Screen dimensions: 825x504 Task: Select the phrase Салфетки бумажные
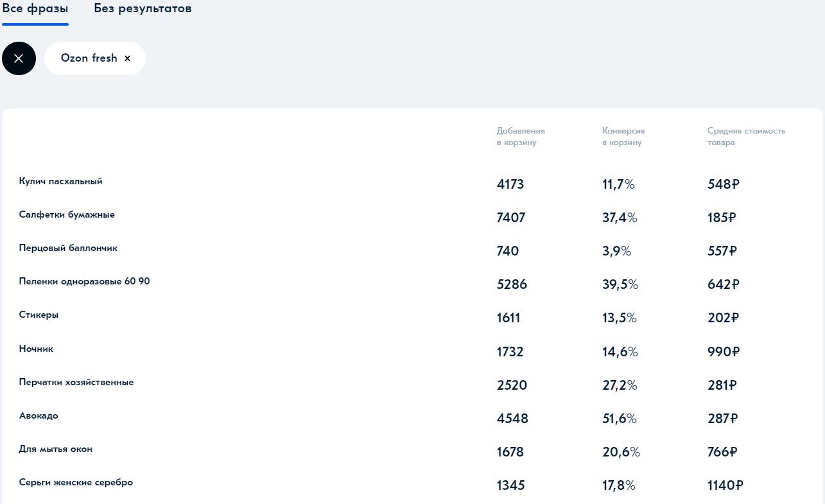click(67, 215)
